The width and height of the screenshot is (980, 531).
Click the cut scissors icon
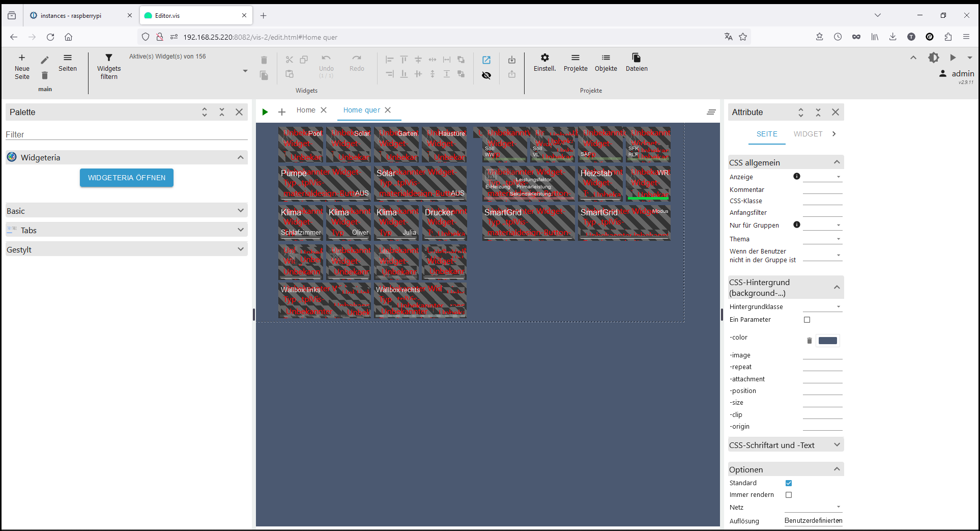coord(290,60)
